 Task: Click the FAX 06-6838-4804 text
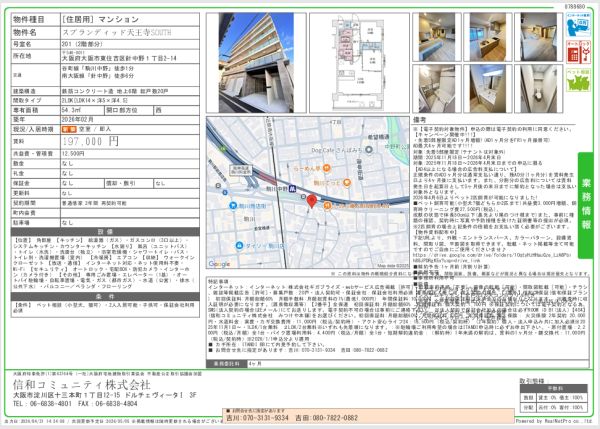(x=108, y=404)
